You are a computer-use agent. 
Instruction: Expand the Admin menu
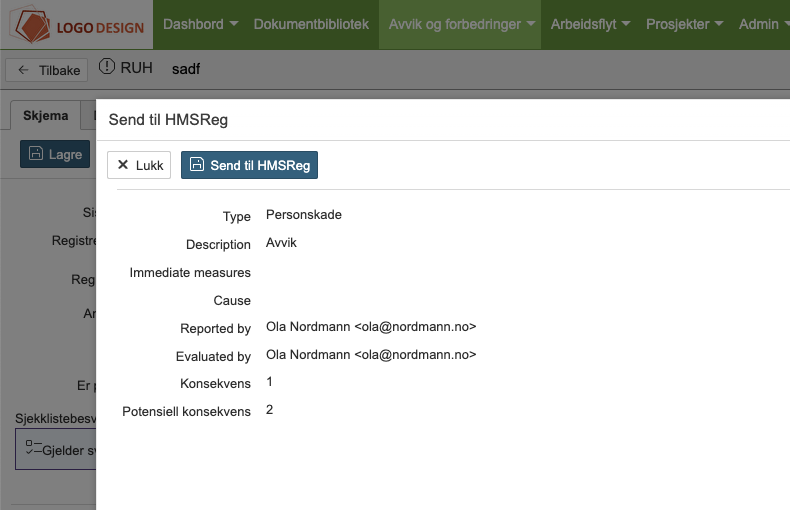click(x=764, y=24)
